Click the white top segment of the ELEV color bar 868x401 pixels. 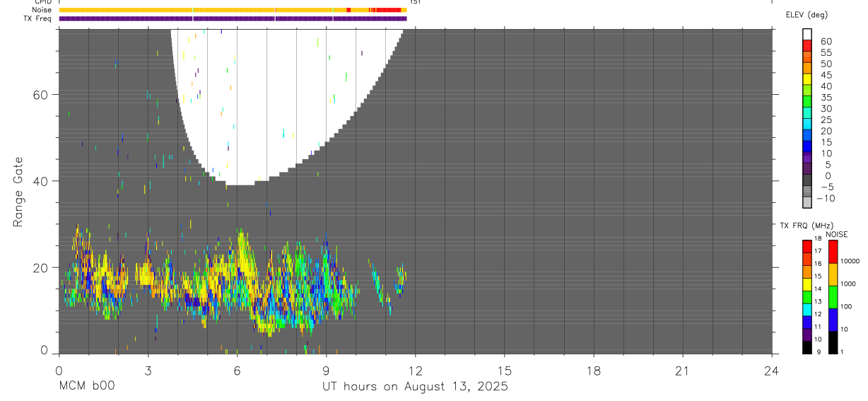[807, 34]
